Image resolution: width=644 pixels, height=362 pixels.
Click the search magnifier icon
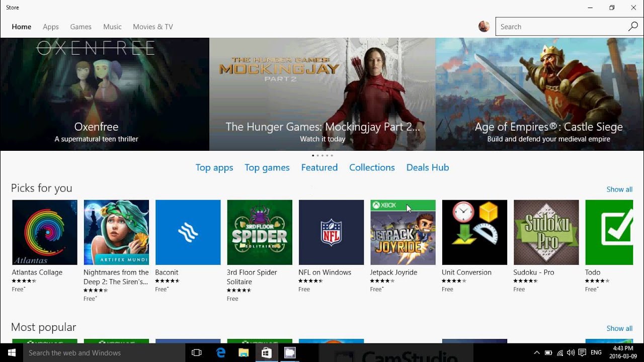[633, 27]
